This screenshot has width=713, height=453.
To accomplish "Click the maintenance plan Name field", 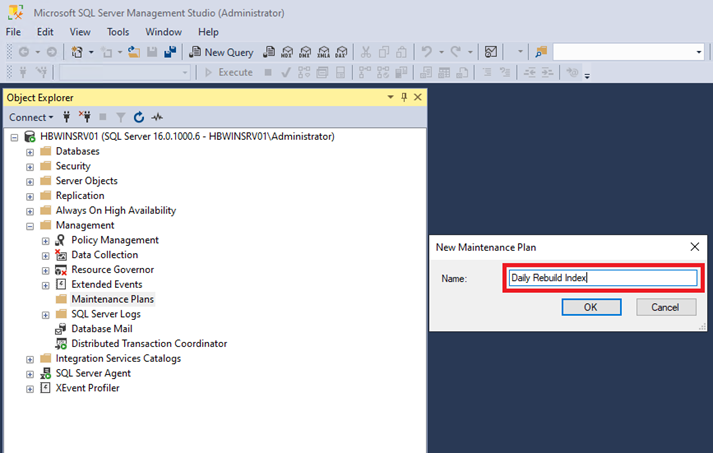I will [603, 277].
